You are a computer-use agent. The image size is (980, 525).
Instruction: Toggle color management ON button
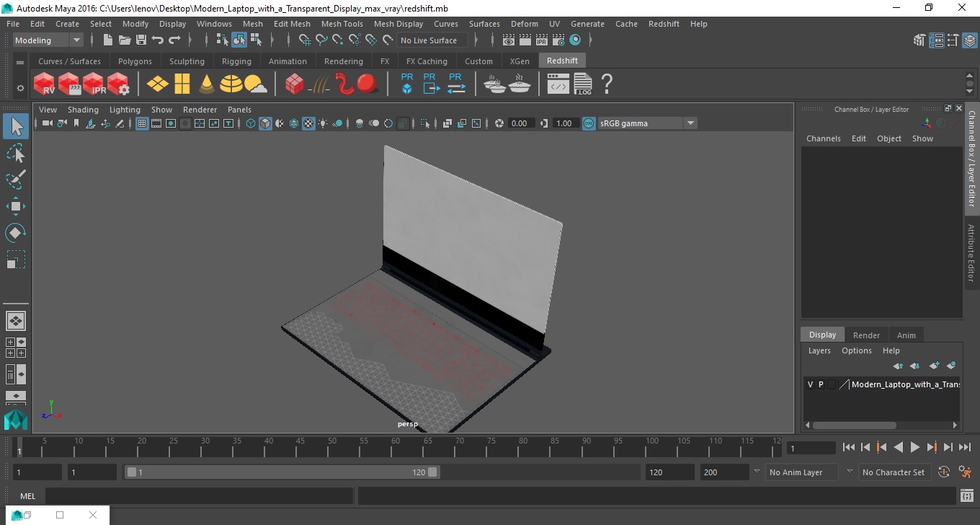589,123
